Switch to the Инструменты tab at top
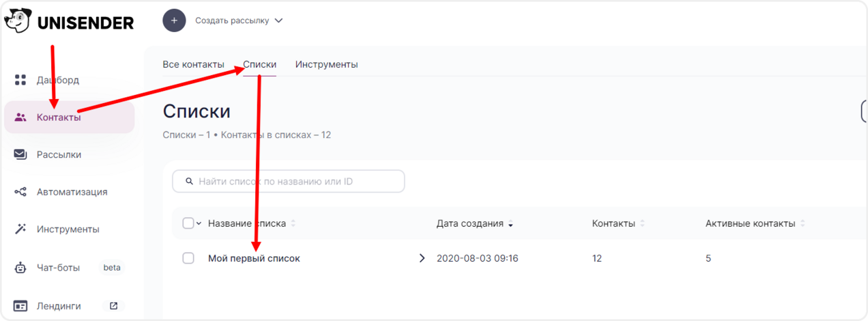The image size is (868, 321). [326, 64]
